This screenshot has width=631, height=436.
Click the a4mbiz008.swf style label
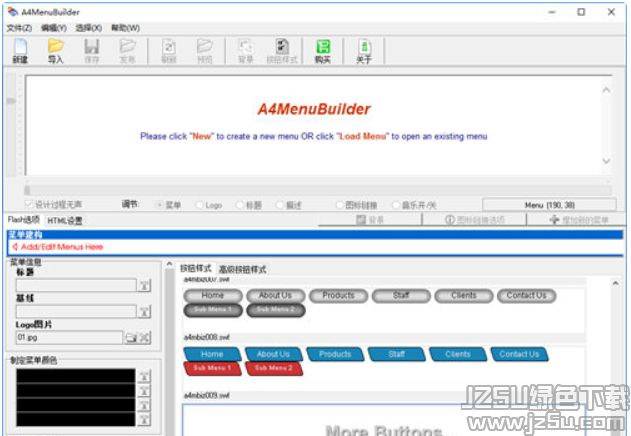click(207, 337)
